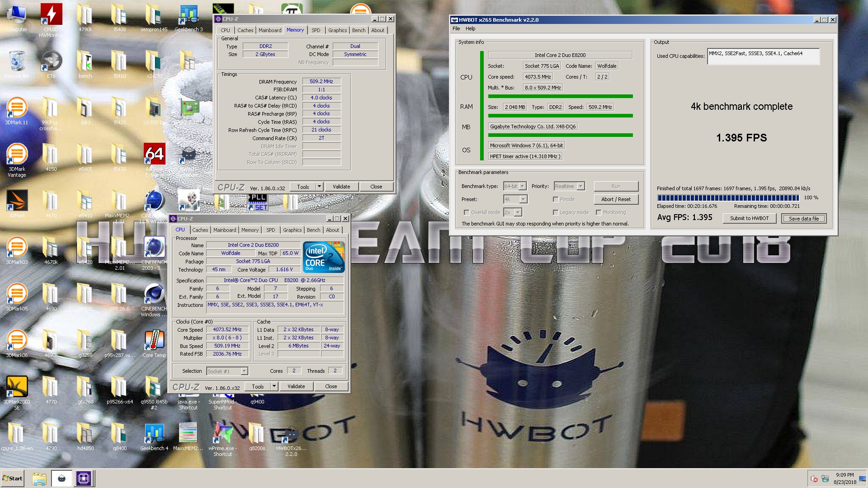Open the Computer desktop icon

pyautogui.click(x=17, y=18)
